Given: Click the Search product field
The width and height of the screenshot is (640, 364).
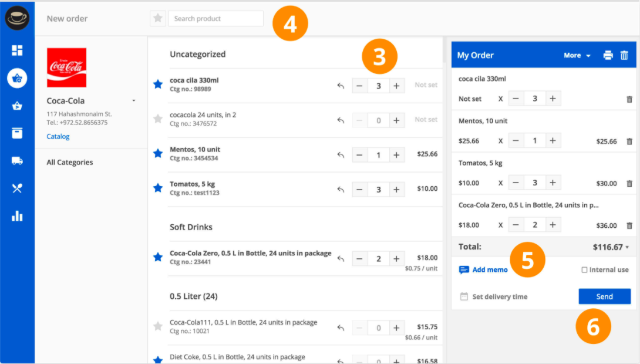Looking at the screenshot, I should point(215,19).
